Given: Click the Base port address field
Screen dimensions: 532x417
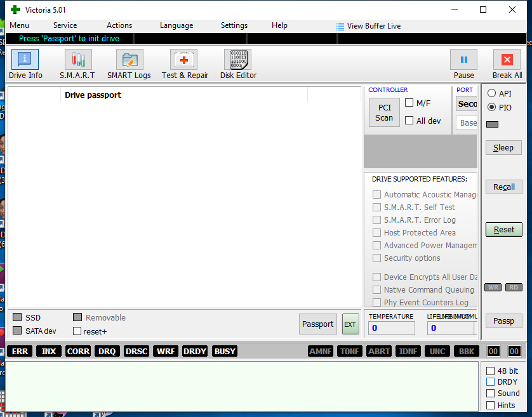Looking at the screenshot, I should (467, 123).
